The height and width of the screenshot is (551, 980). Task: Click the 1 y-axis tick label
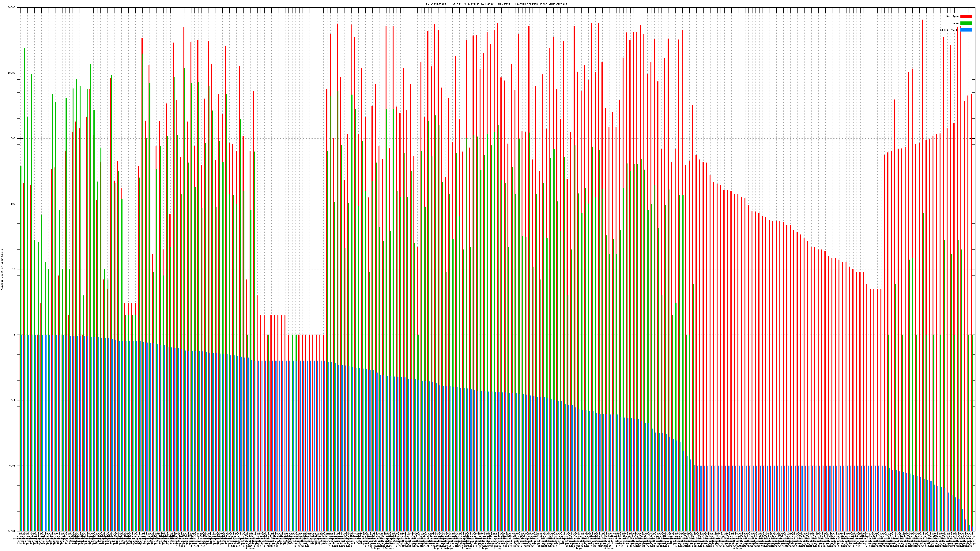pyautogui.click(x=15, y=335)
